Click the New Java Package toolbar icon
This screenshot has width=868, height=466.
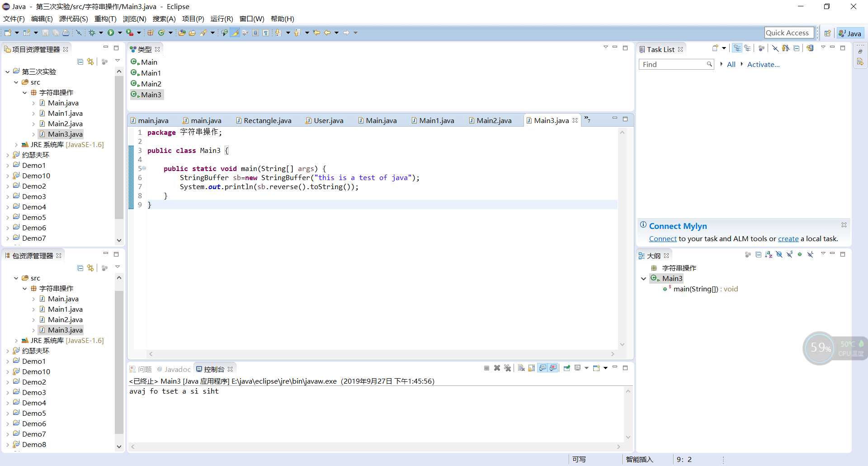coord(150,33)
